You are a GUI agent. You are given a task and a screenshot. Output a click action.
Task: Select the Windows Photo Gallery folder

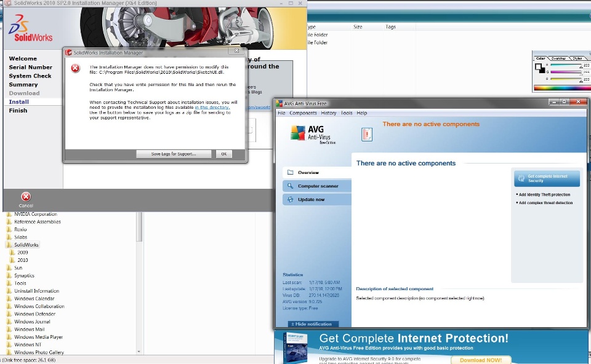(39, 352)
